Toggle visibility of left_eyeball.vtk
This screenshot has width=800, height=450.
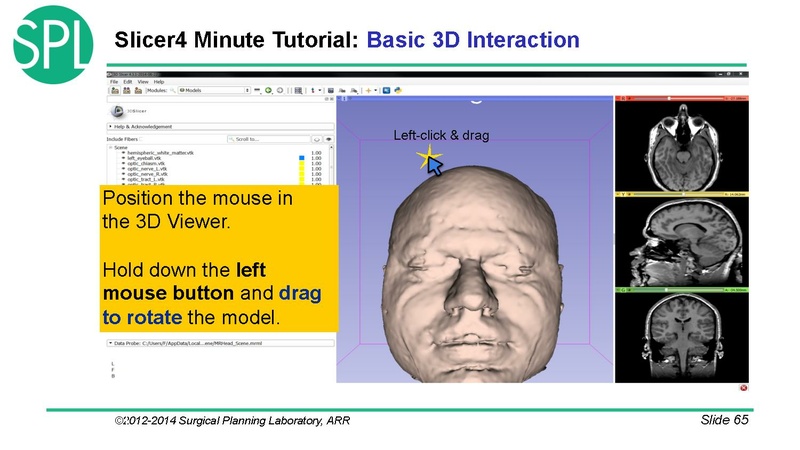coord(123,158)
